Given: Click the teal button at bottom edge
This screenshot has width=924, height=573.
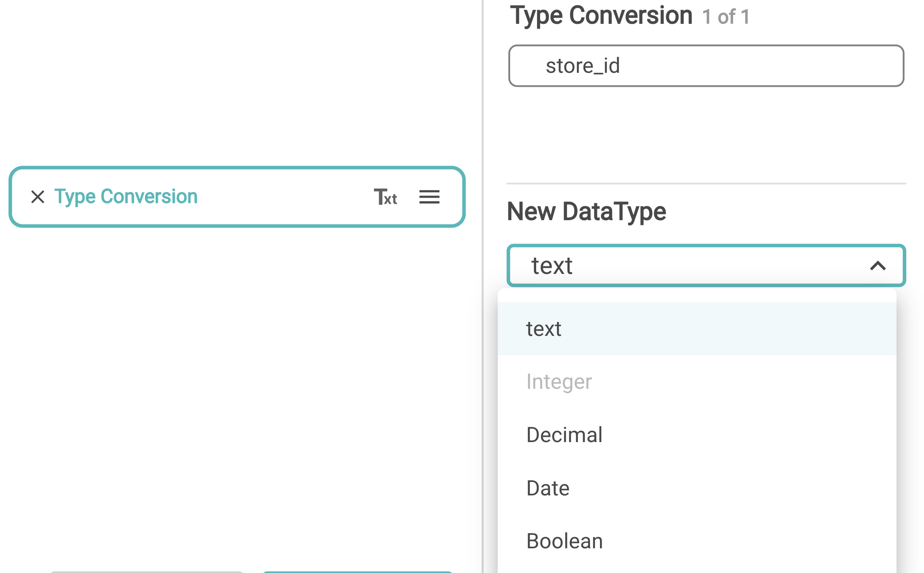Looking at the screenshot, I should (x=357, y=572).
